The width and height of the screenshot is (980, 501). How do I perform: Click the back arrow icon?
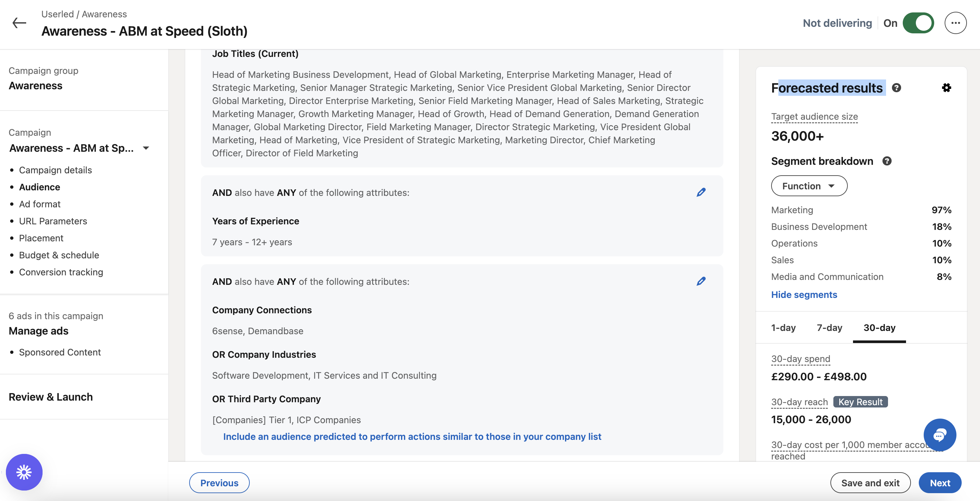coord(19,23)
